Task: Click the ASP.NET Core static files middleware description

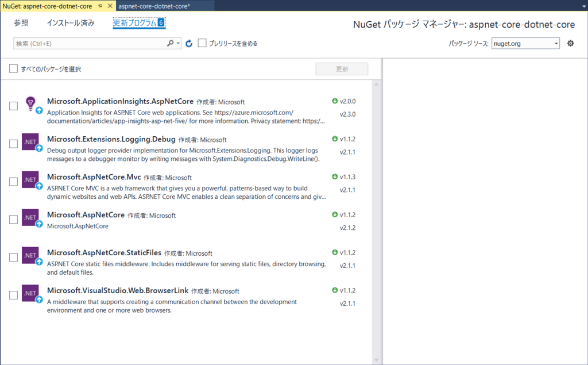Action: [187, 268]
